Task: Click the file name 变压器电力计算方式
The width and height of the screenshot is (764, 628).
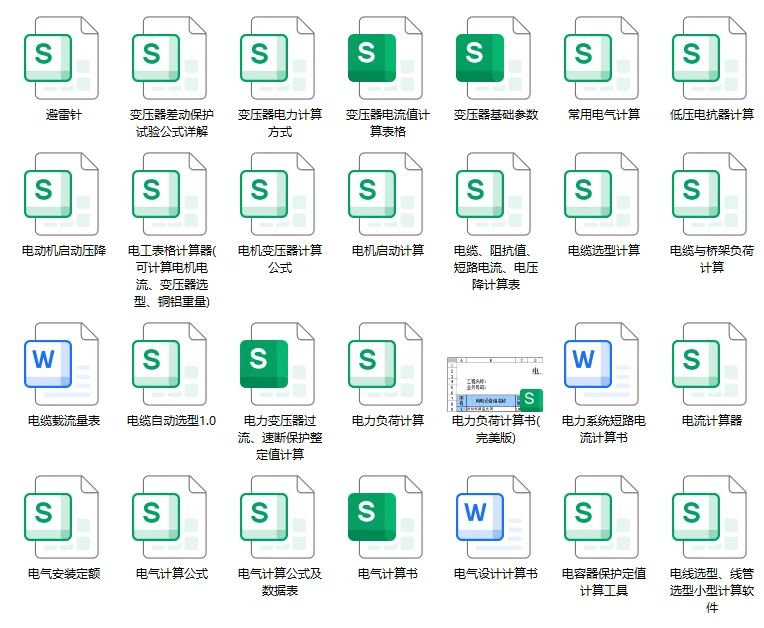Action: 280,123
